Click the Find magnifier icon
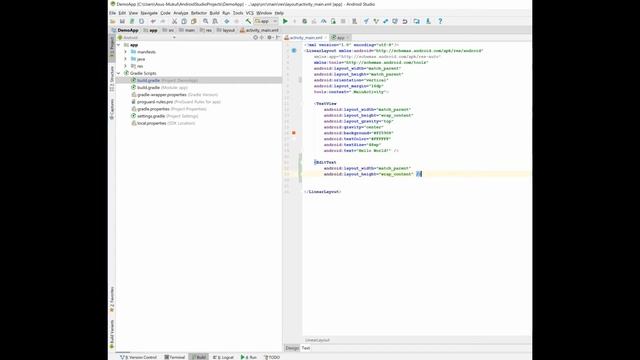The width and height of the screenshot is (640, 360). [x=206, y=21]
